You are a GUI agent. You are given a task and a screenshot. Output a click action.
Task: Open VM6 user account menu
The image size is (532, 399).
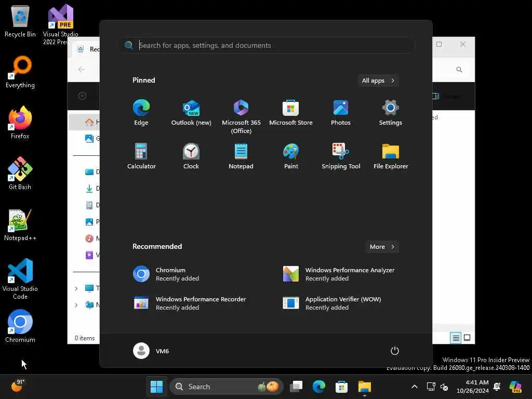[151, 351]
